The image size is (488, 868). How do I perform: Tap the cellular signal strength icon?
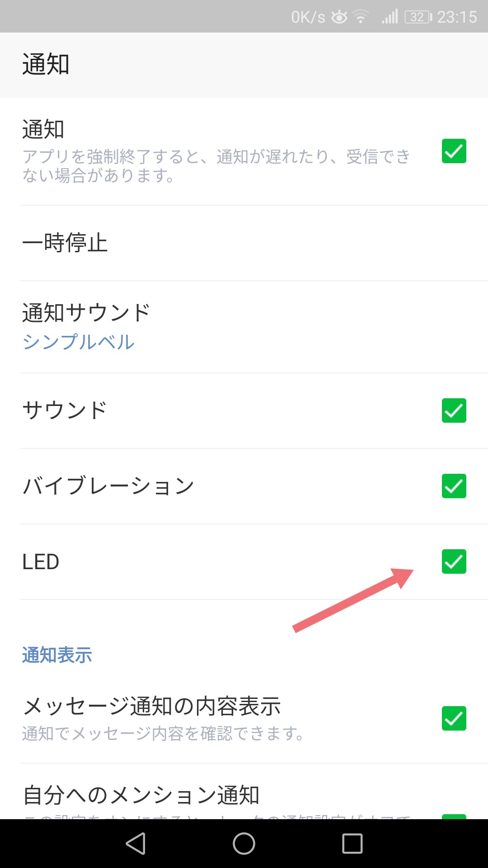coord(390,17)
